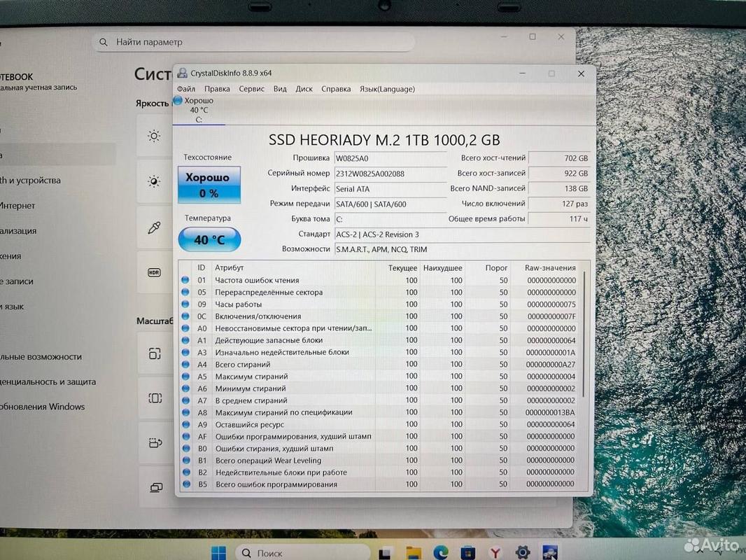Viewport: 746px width, 560px height.
Task: Click the status circle for attribute 01
Action: [x=185, y=280]
